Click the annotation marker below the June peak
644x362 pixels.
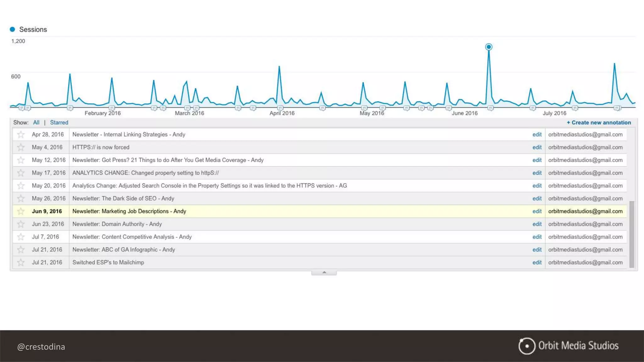[490, 108]
